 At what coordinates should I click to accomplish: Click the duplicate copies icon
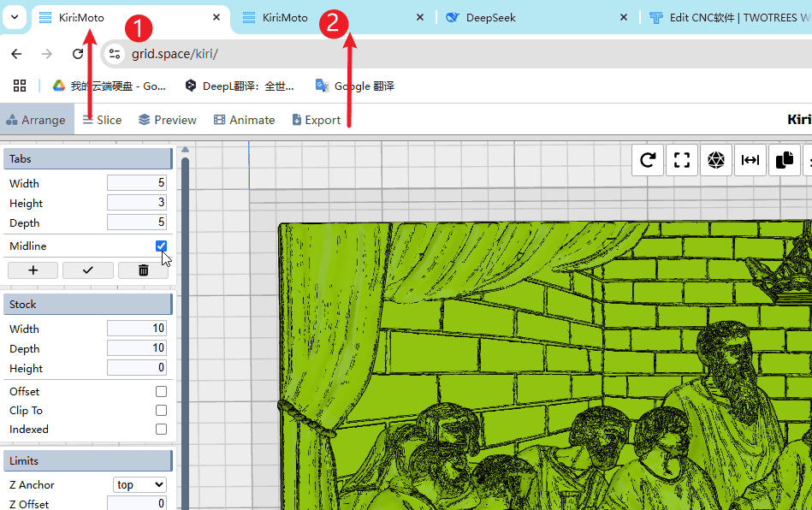pyautogui.click(x=785, y=160)
